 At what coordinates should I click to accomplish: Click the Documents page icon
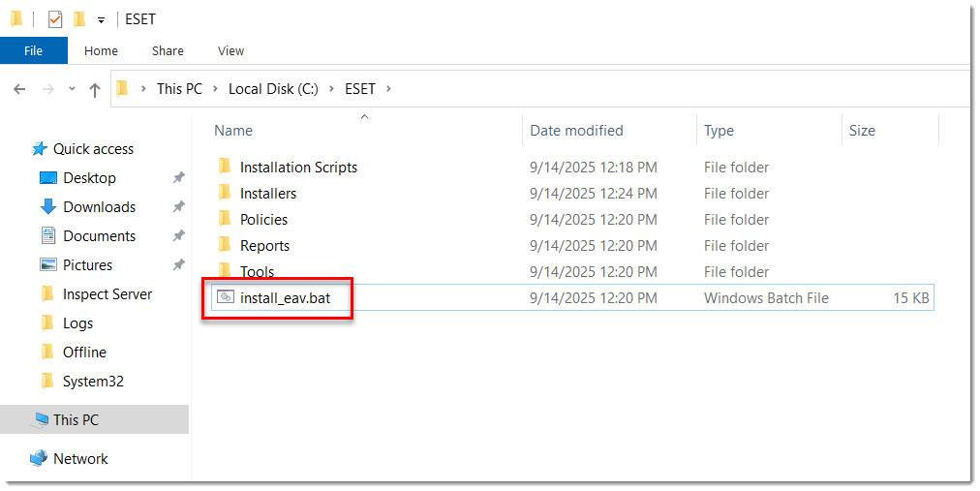(x=48, y=235)
